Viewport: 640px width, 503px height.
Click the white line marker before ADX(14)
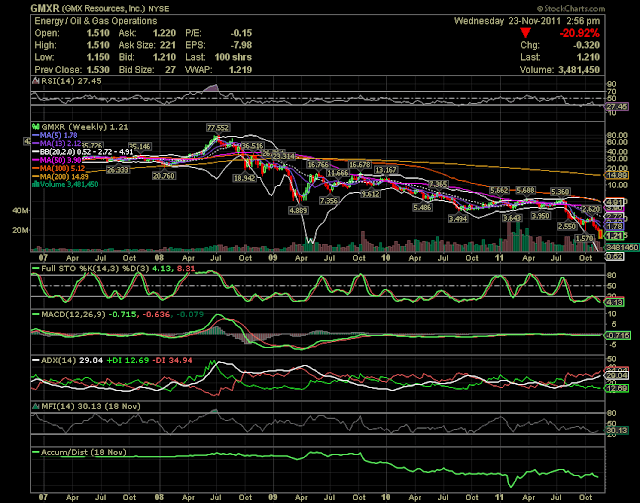click(x=36, y=361)
